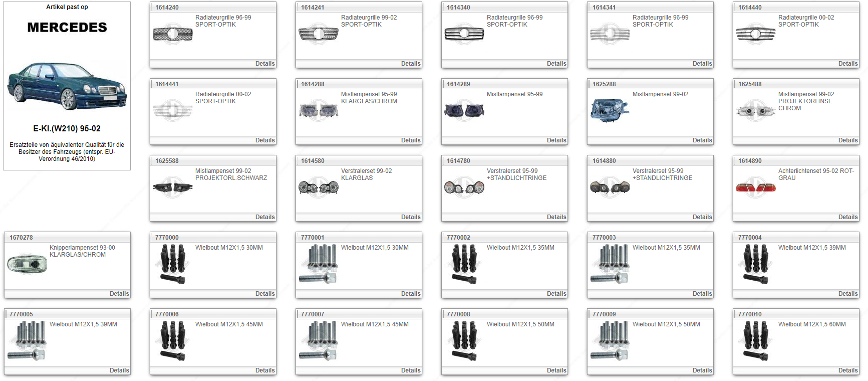
Task: Click the 1614780 headlight set image
Action: [x=464, y=187]
